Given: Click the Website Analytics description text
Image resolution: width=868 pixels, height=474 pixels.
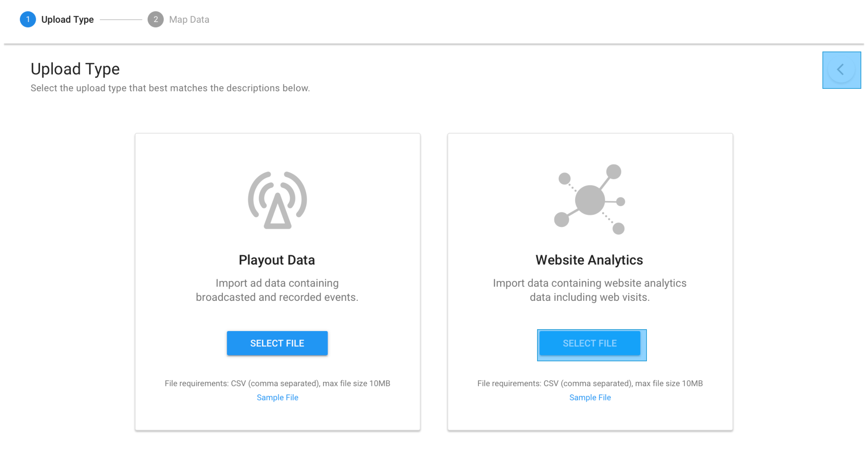Looking at the screenshot, I should [x=589, y=290].
